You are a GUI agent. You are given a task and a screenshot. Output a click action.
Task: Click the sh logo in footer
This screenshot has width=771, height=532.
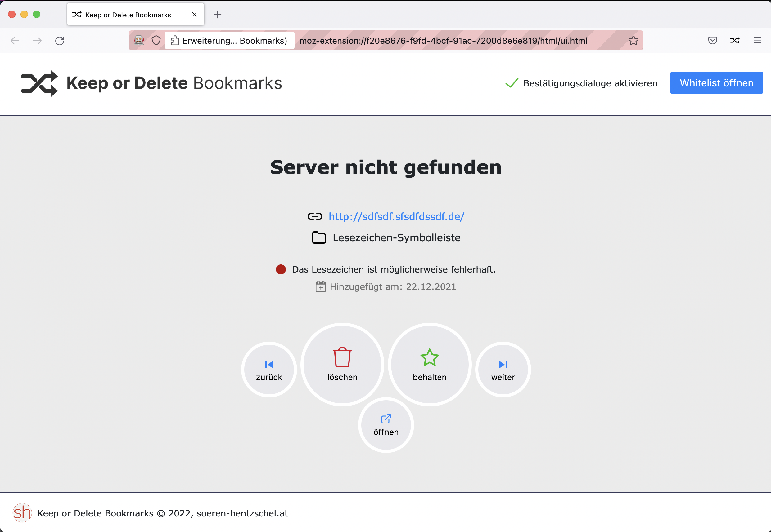22,513
